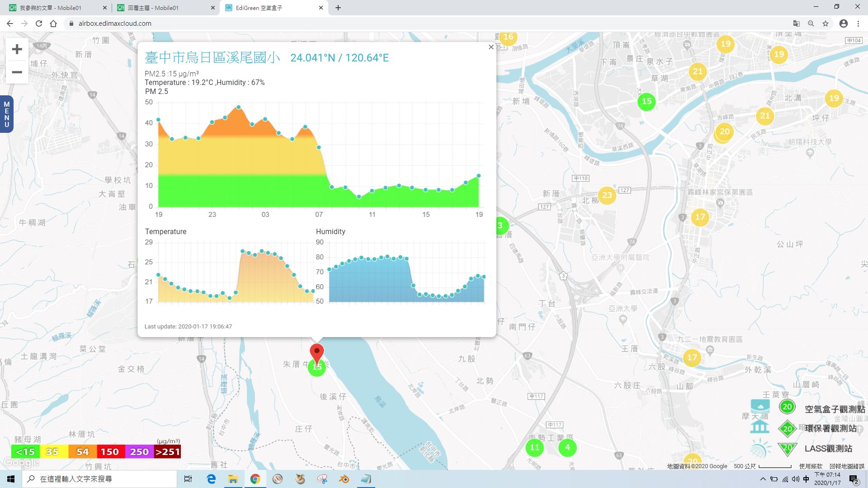
Task: Launch Microsoft Edge from taskbar
Action: pos(211,479)
